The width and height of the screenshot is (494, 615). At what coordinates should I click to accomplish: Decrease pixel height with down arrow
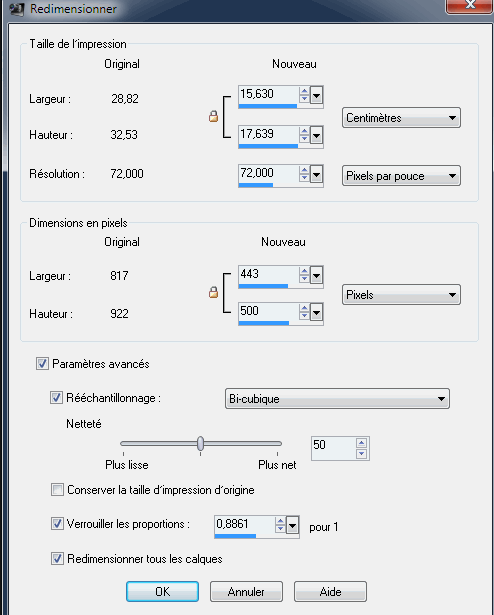coord(304,316)
